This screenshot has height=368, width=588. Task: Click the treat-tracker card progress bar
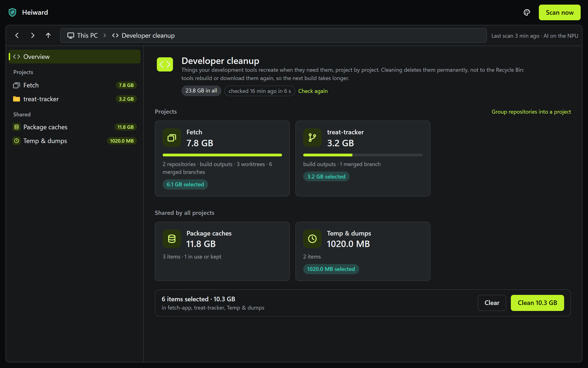pyautogui.click(x=363, y=155)
